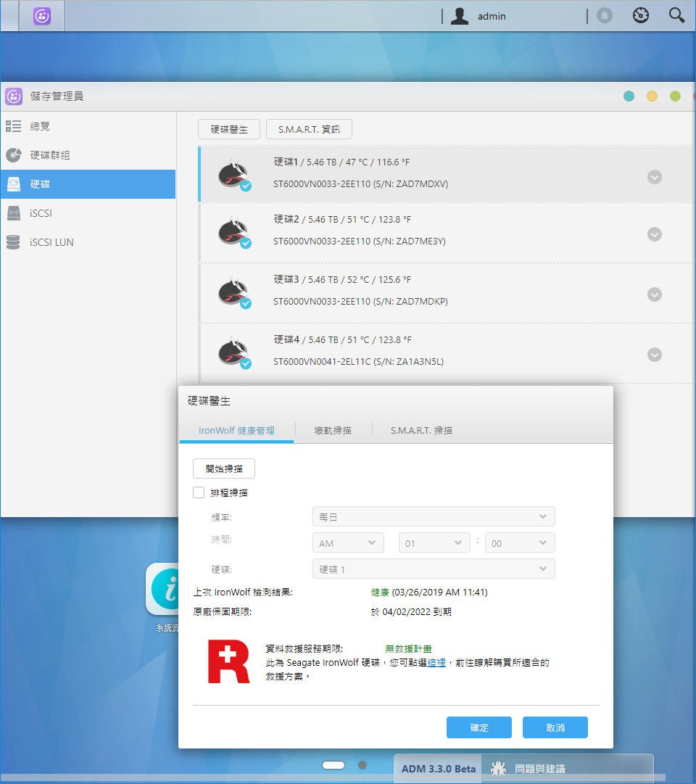Screen dimensions: 696x784
Task: Select iSCSI in the sidebar
Action: (x=88, y=213)
